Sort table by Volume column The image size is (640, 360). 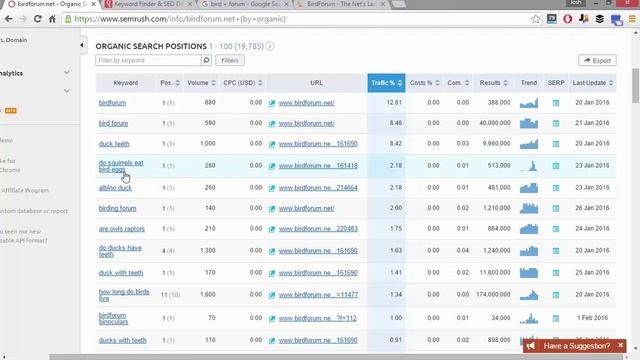pyautogui.click(x=201, y=83)
